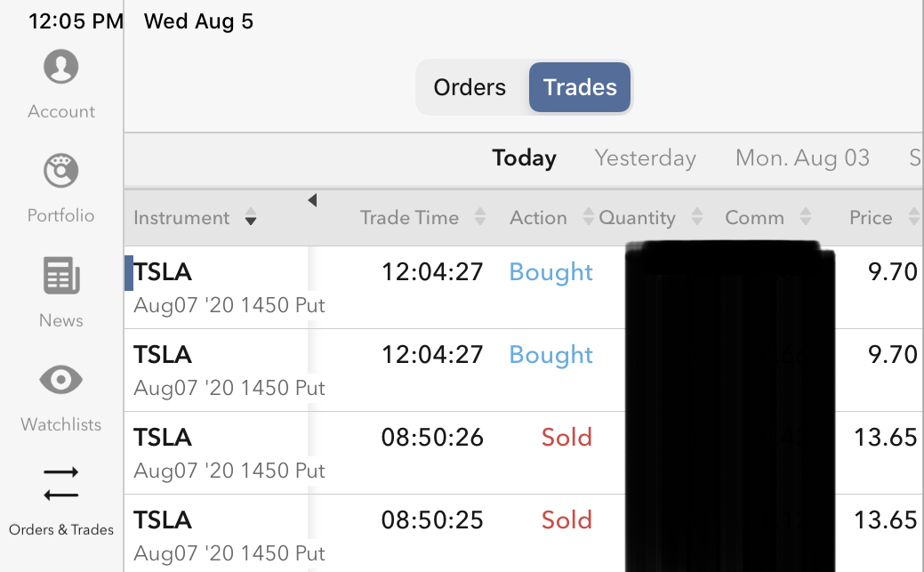The height and width of the screenshot is (572, 924).
Task: Sort by Quantity column arrows
Action: click(697, 218)
